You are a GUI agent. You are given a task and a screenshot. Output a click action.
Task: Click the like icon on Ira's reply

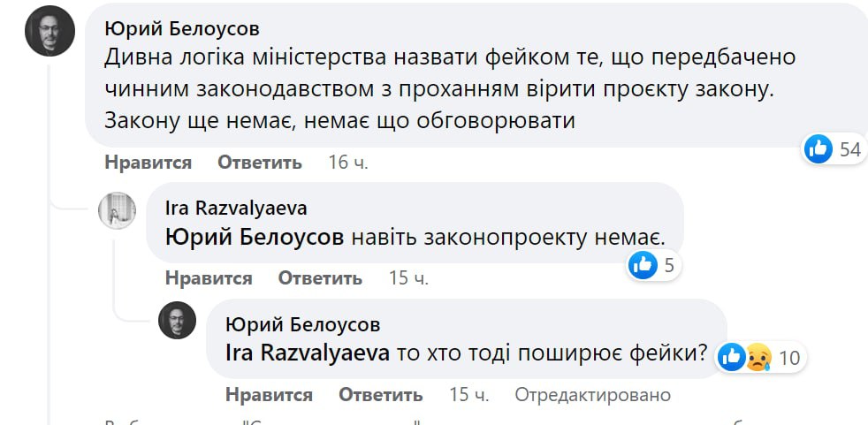click(643, 264)
